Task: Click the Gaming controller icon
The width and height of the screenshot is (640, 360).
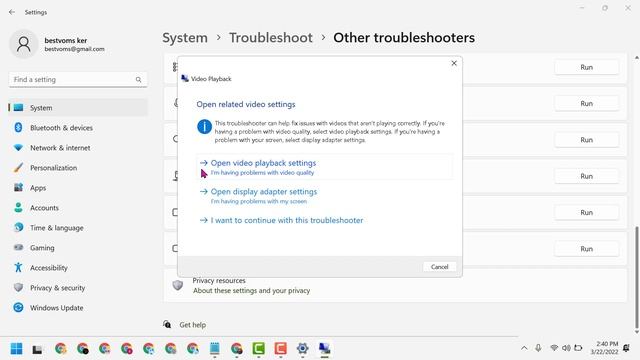Action: coord(18,247)
